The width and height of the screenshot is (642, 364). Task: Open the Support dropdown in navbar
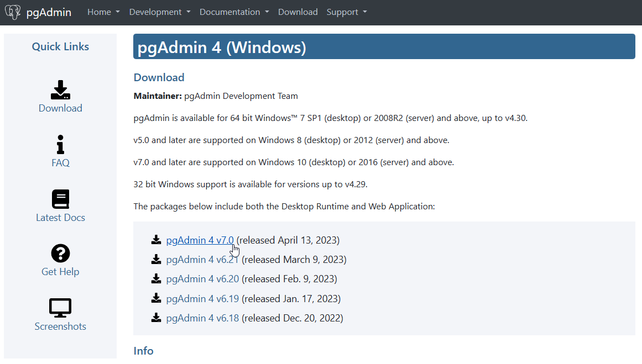pyautogui.click(x=346, y=12)
